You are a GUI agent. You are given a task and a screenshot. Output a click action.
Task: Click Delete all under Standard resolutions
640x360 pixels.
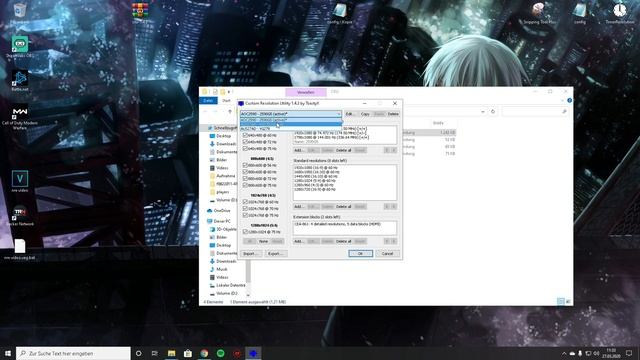point(344,207)
